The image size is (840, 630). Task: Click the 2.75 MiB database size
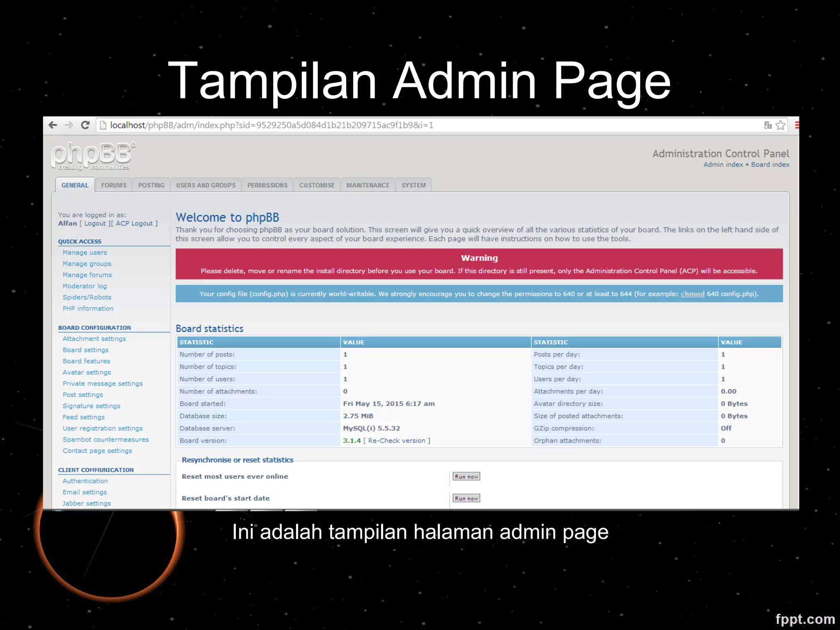[x=358, y=416]
